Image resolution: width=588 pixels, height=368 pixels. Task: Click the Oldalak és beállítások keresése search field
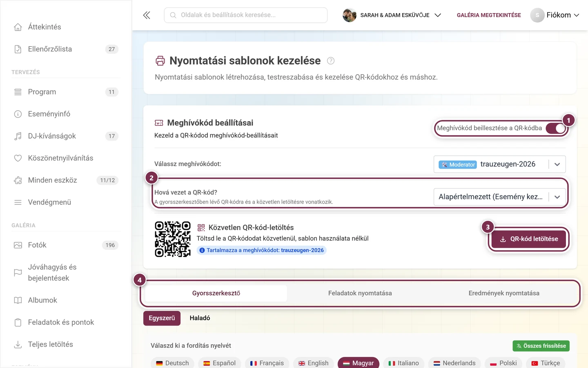(x=246, y=15)
